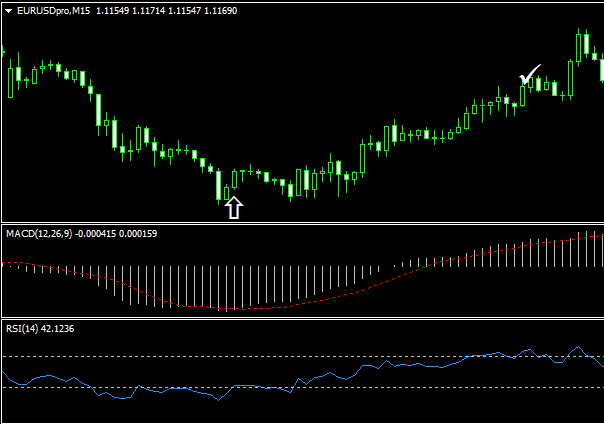Grab the divider between MACD and RSI panels
Viewport: 604px width, 424px height.
pyautogui.click(x=302, y=319)
